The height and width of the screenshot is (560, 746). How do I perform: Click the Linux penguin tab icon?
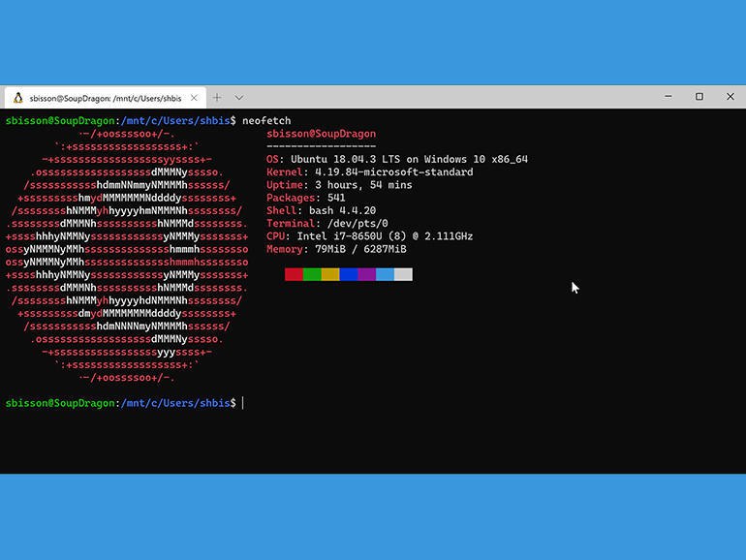18,98
